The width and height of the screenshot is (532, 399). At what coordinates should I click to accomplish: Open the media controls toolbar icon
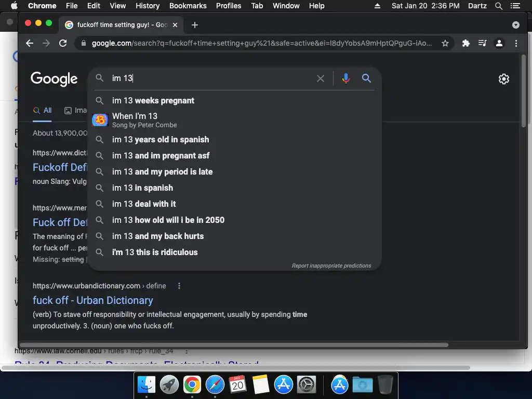483,43
